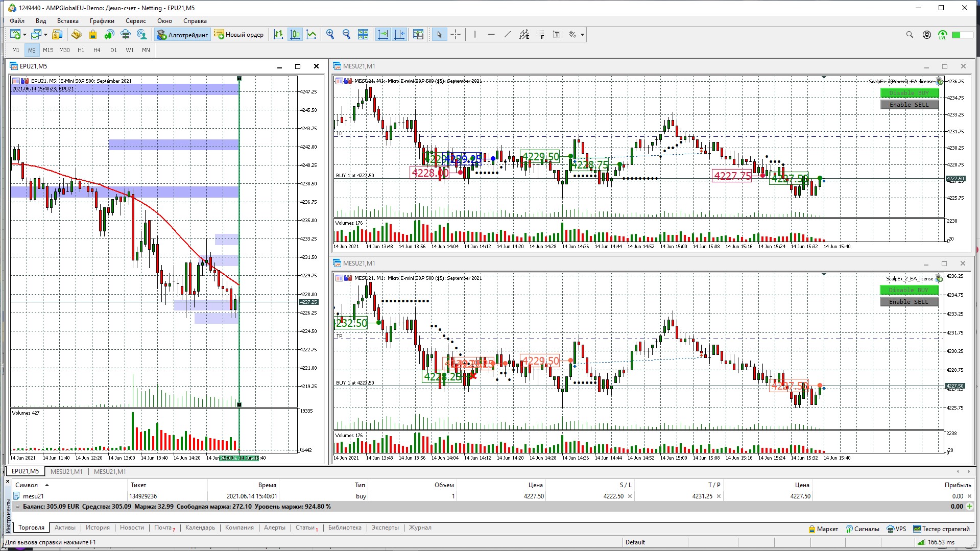Zoom out the chart with magnifier minus
Image resolution: width=980 pixels, height=551 pixels.
[347, 35]
